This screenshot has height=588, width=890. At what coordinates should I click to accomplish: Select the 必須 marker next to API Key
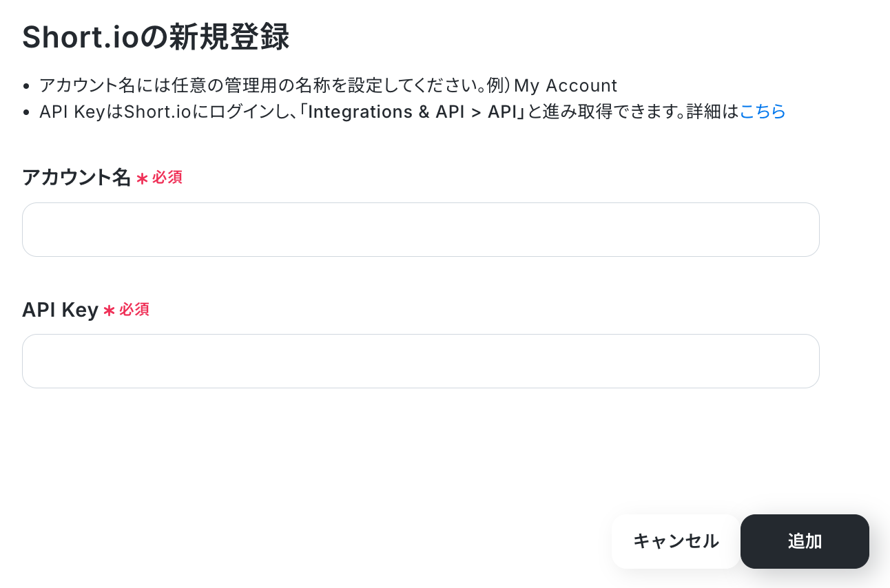tap(134, 310)
